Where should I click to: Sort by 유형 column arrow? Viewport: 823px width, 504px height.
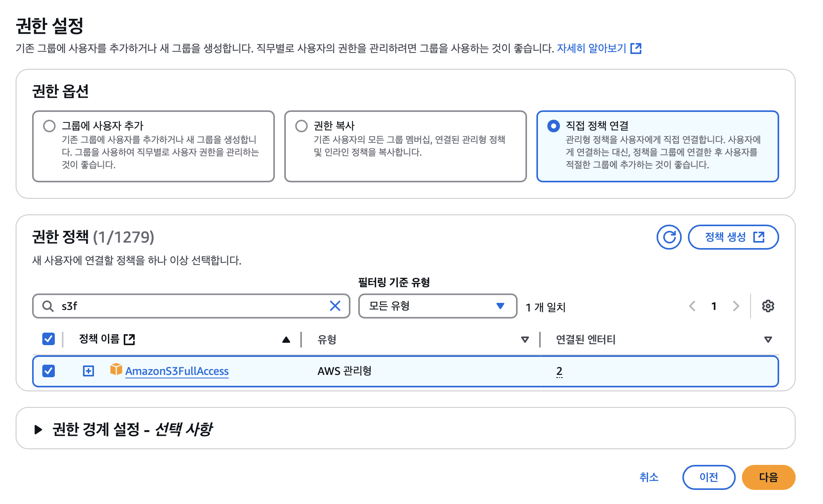coord(525,340)
